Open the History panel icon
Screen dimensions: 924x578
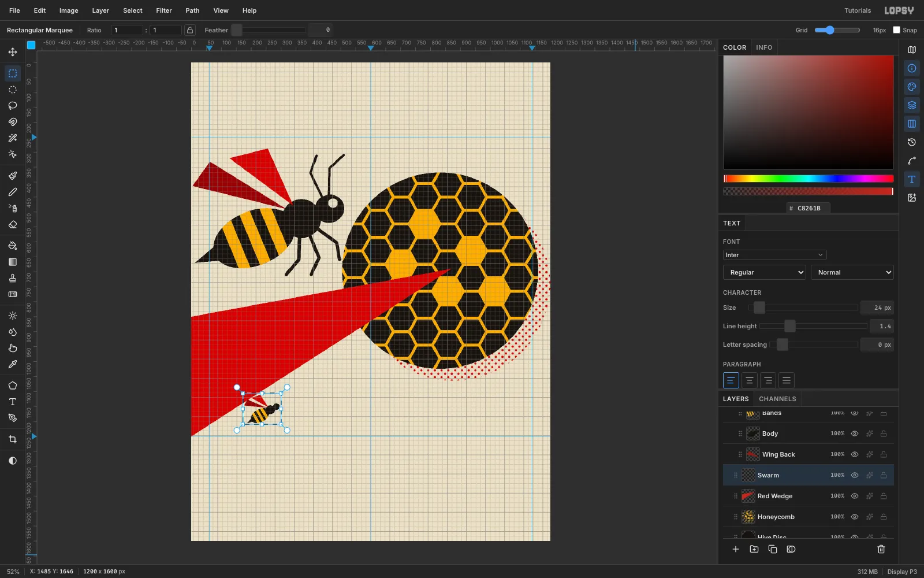pos(912,142)
